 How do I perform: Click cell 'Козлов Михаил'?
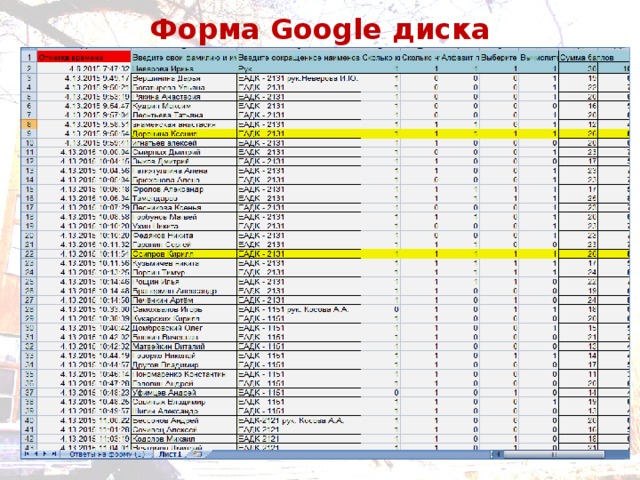184,439
